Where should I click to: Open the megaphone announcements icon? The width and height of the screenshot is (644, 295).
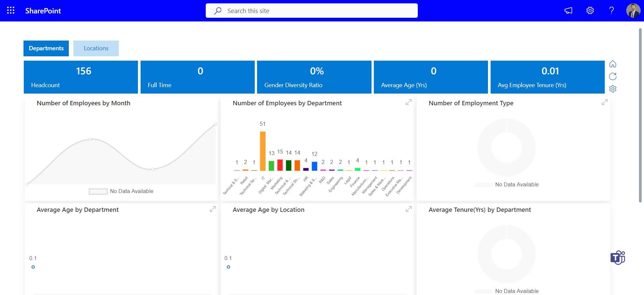pyautogui.click(x=568, y=10)
